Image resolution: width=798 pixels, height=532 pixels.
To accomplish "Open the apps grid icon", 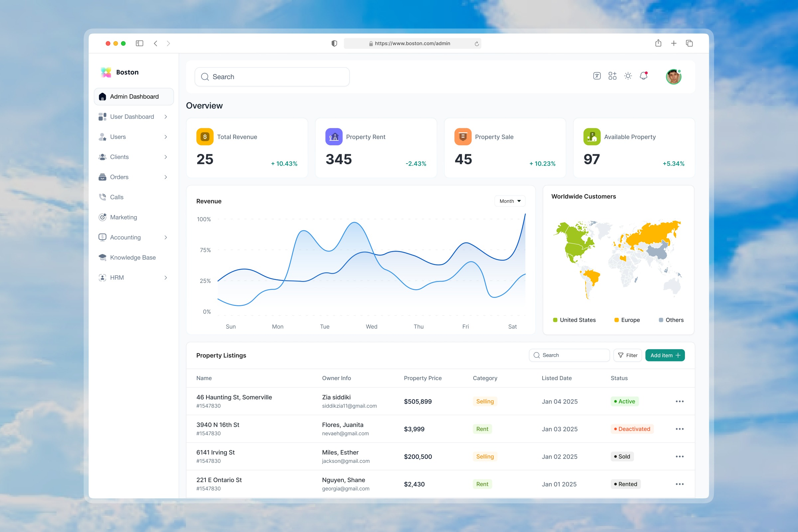I will pyautogui.click(x=612, y=76).
